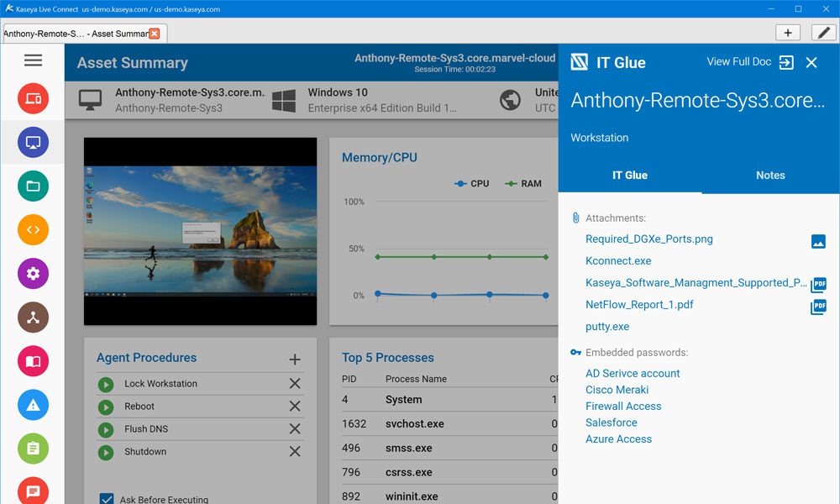Open the blue Remote Control screen icon
The height and width of the screenshot is (504, 840).
[33, 143]
